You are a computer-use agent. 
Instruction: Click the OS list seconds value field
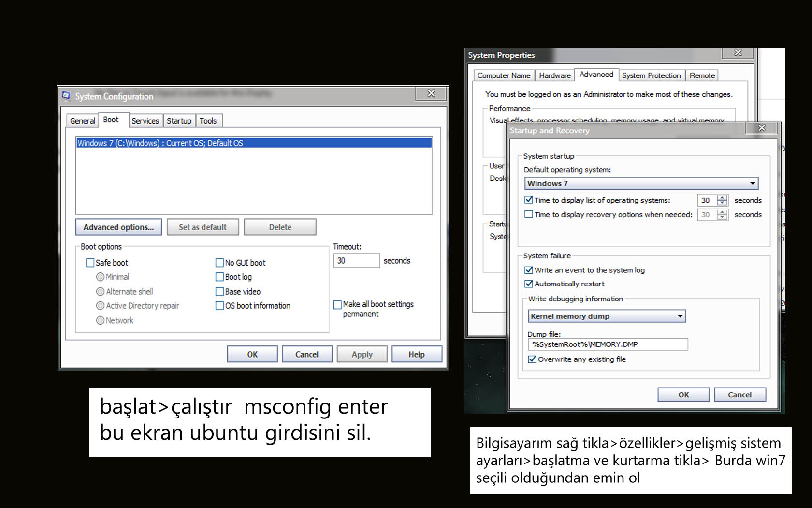pyautogui.click(x=708, y=200)
